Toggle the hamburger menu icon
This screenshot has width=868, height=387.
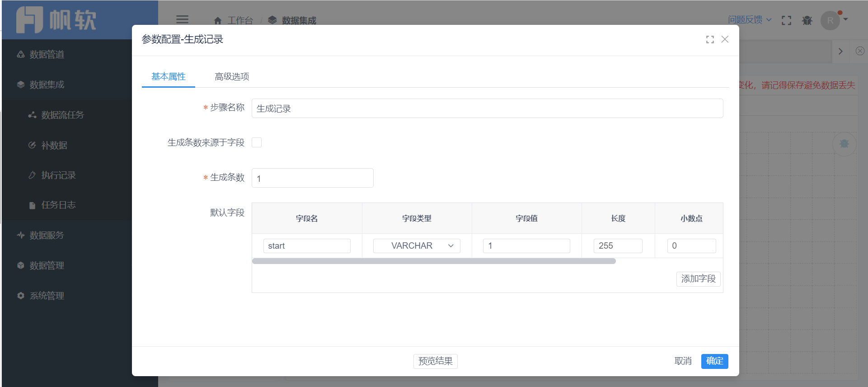point(182,19)
